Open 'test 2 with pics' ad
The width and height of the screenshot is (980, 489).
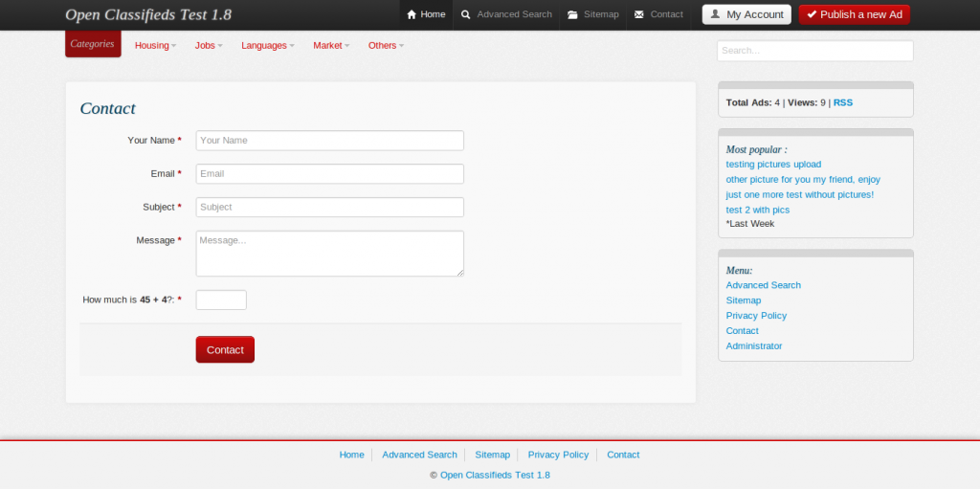[x=758, y=211]
